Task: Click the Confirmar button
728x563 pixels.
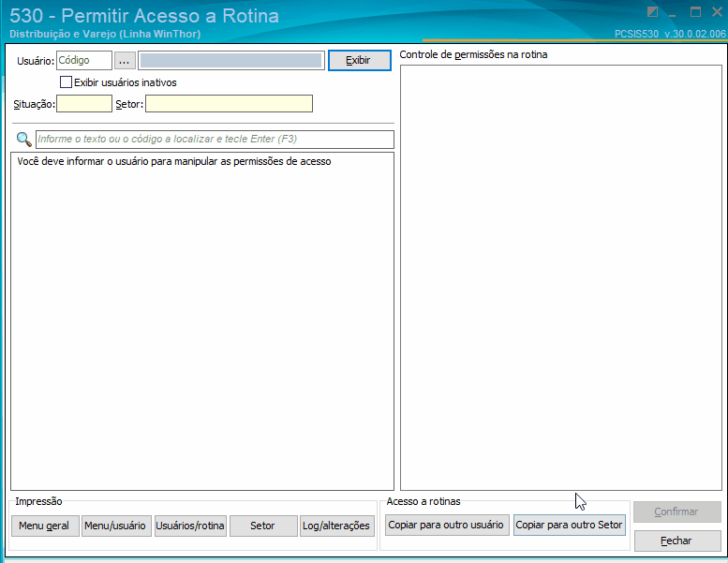Action: pos(676,511)
